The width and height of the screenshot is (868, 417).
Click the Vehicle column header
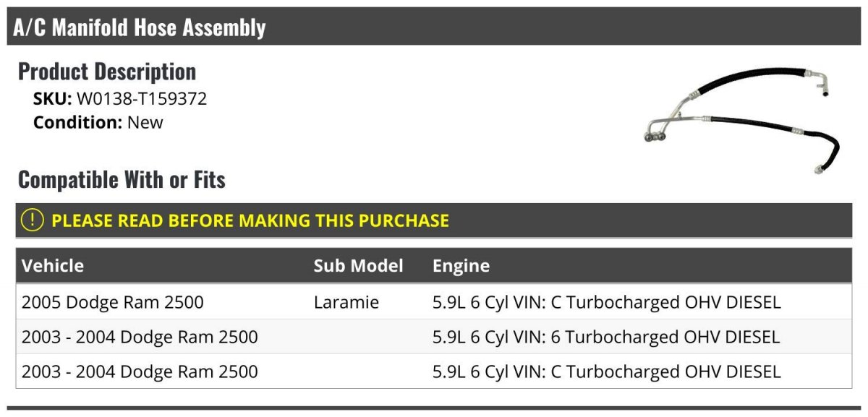click(x=53, y=265)
